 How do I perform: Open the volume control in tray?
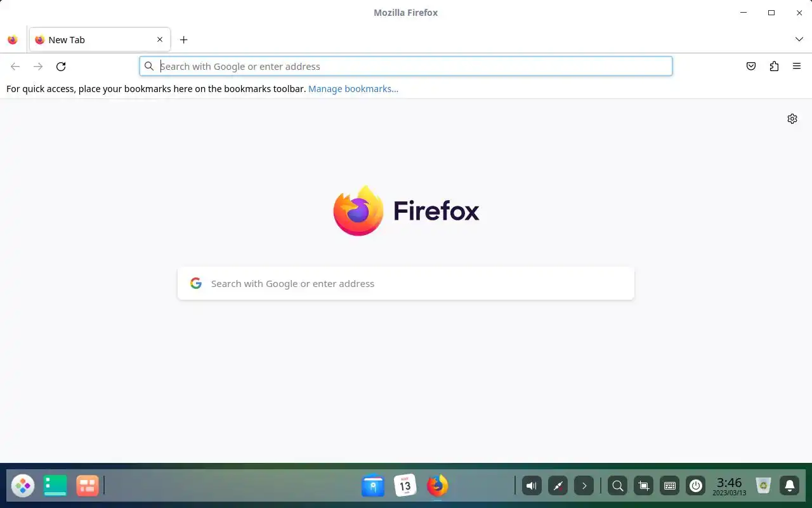click(532, 486)
